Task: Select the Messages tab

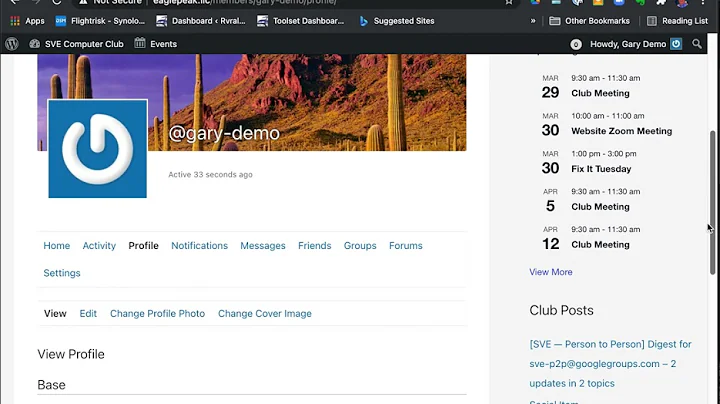Action: click(x=263, y=246)
